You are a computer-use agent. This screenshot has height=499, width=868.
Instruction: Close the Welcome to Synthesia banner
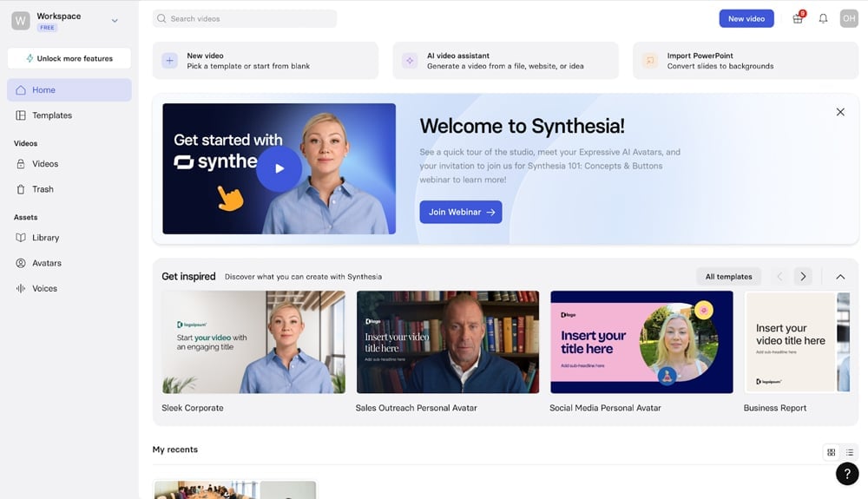tap(840, 112)
